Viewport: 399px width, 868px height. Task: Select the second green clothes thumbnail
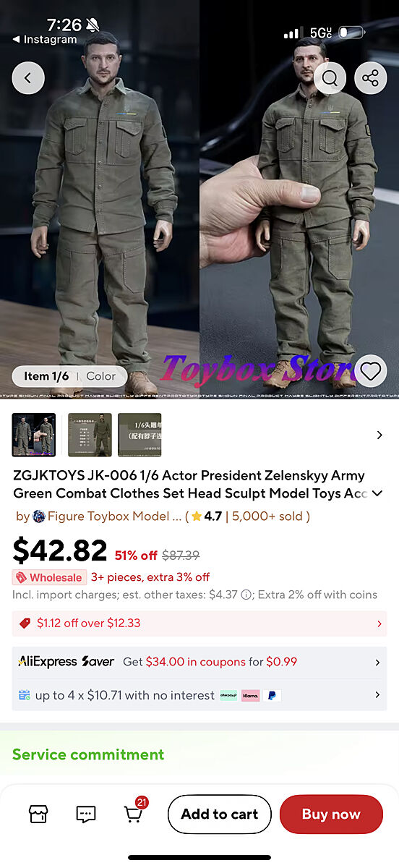pyautogui.click(x=90, y=435)
